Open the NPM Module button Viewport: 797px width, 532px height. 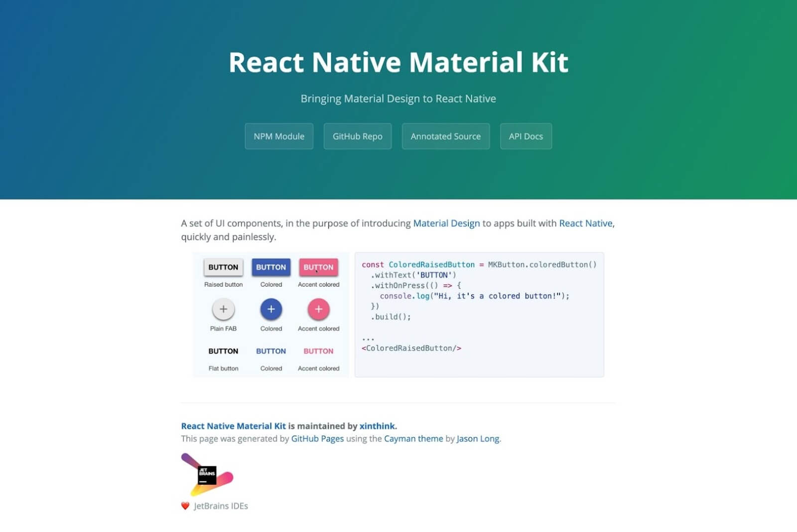(x=279, y=136)
